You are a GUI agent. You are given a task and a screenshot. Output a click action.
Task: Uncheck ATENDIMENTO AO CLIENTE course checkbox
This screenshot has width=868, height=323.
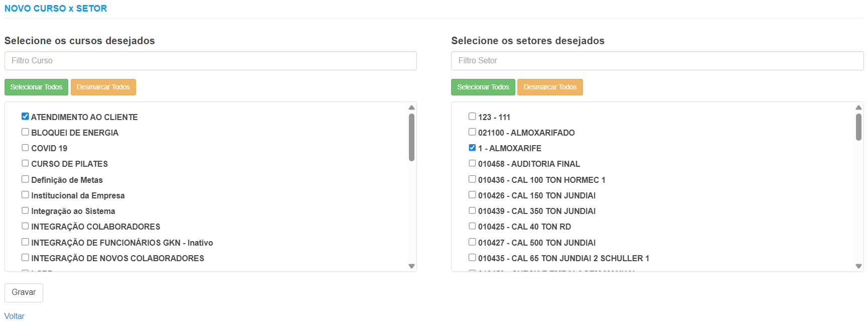(x=25, y=117)
